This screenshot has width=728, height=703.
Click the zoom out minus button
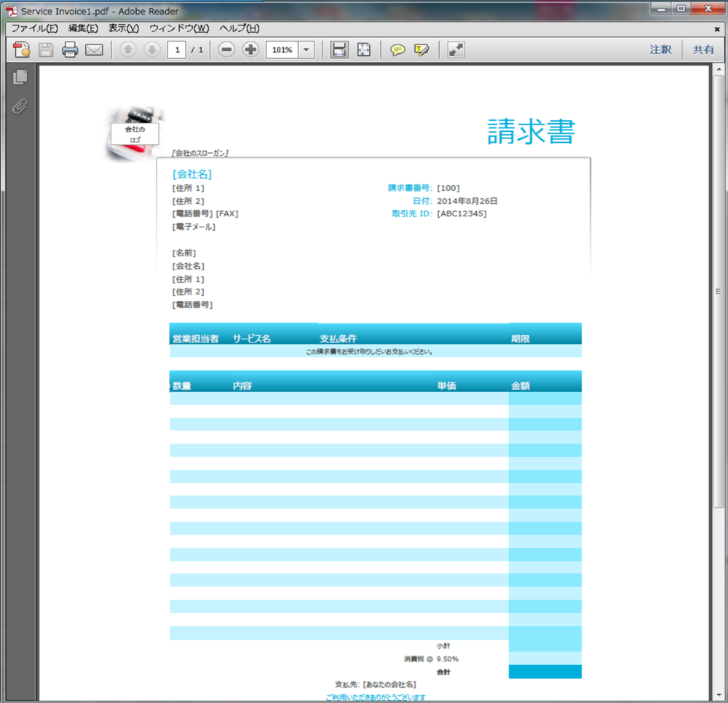pyautogui.click(x=227, y=50)
